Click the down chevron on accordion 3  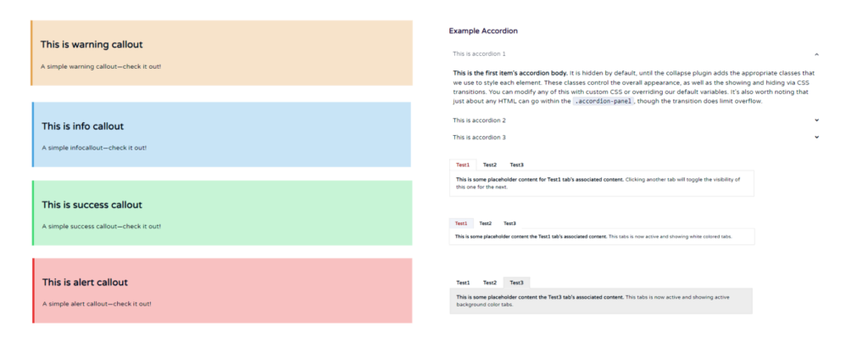pyautogui.click(x=816, y=137)
